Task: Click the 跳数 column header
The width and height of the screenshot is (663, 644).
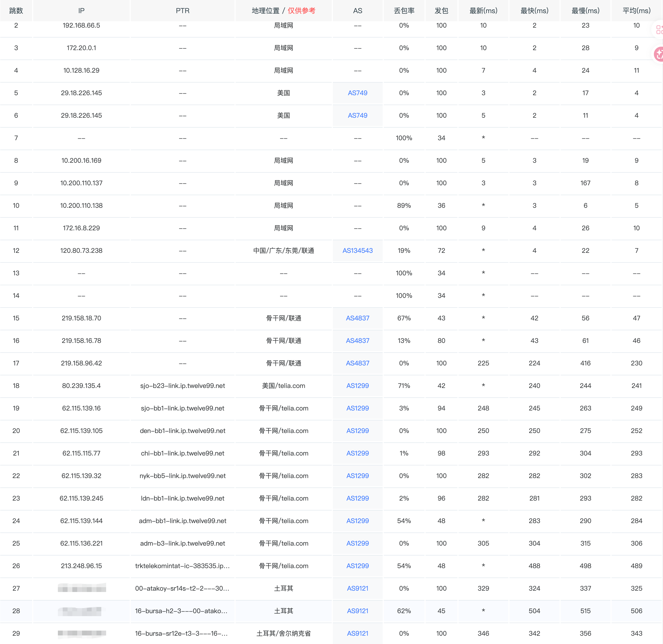Action: click(x=16, y=11)
